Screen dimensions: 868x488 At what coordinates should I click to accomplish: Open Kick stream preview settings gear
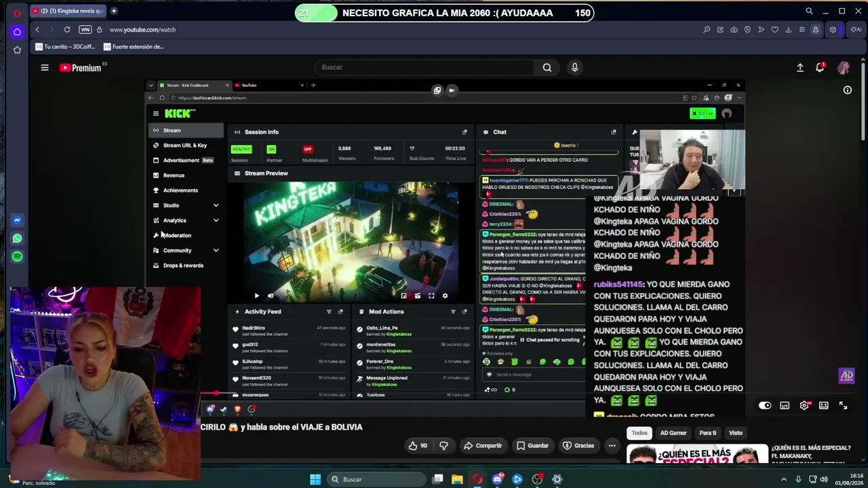point(445,296)
